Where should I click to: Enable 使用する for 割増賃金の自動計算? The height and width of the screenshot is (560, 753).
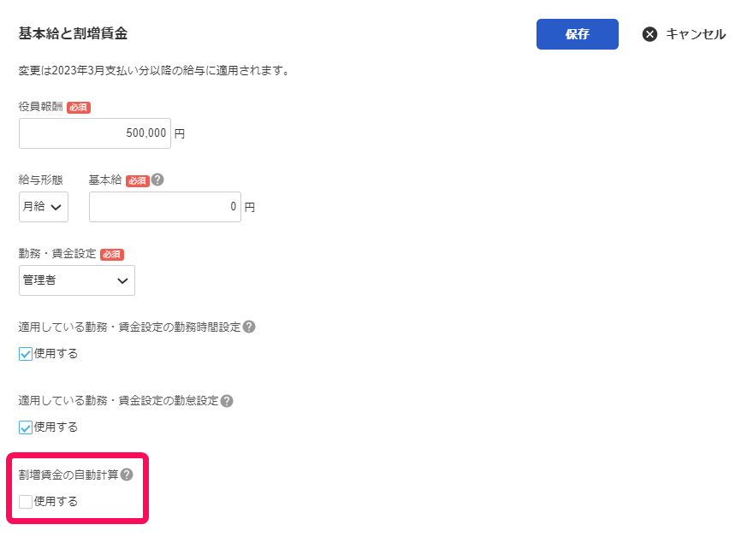[26, 502]
